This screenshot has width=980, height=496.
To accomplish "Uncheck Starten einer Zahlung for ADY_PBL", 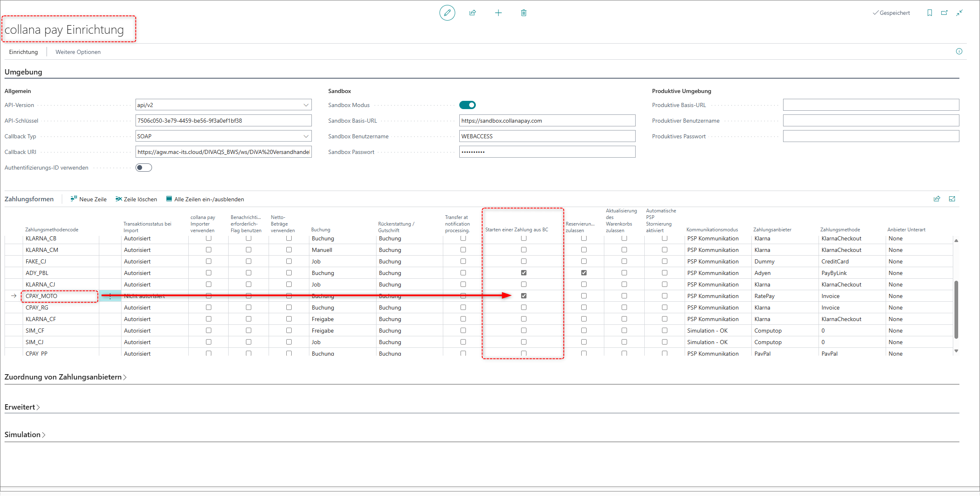I will tap(524, 273).
